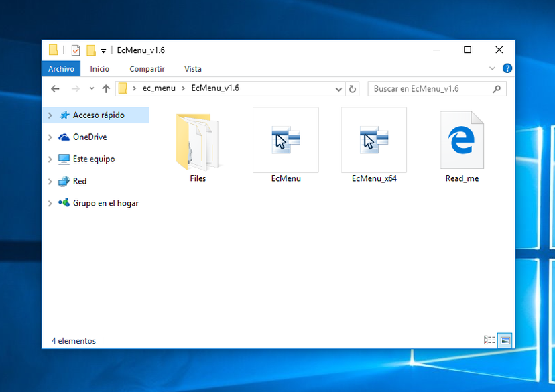555x392 pixels.
Task: Open the EcMenu application icon
Action: click(x=285, y=140)
